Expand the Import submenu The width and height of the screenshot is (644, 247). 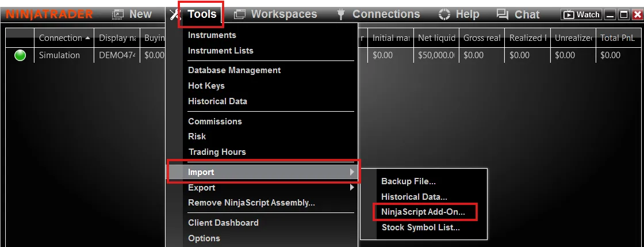pyautogui.click(x=263, y=172)
